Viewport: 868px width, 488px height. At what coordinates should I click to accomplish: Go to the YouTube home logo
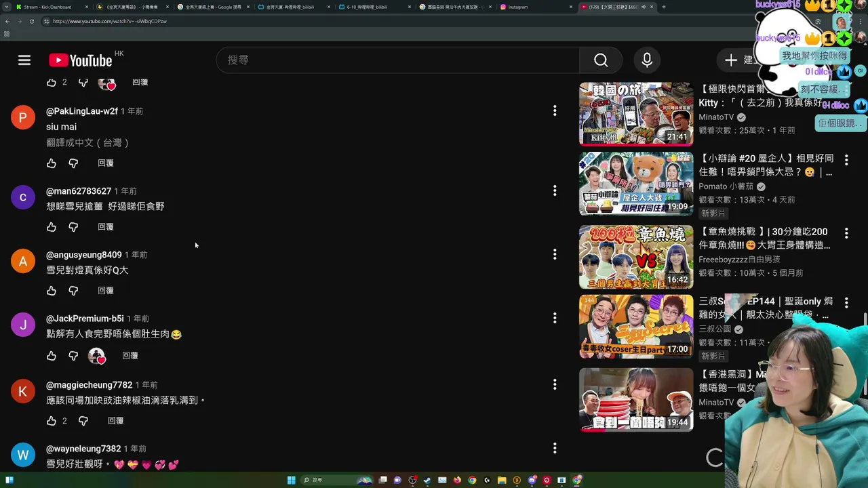tap(81, 60)
